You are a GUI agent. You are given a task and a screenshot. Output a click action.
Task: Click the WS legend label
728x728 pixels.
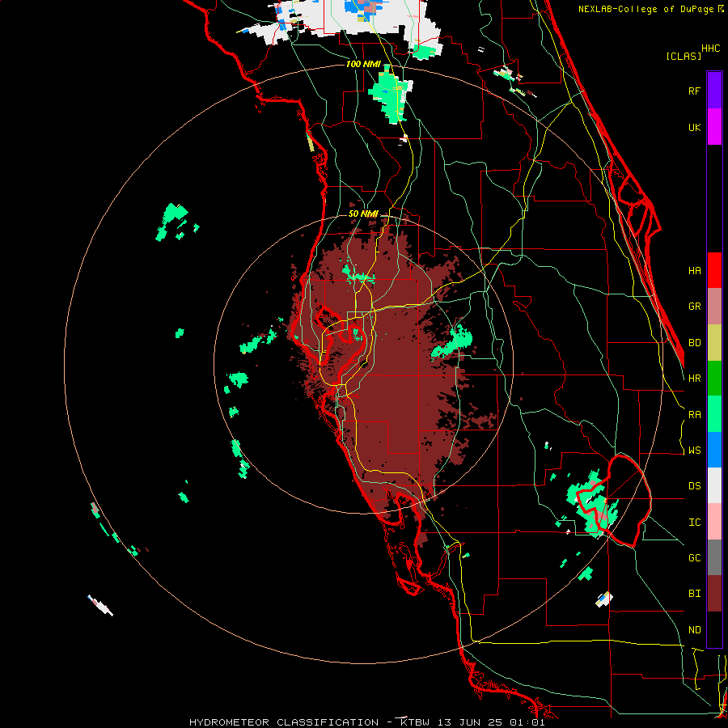(694, 451)
